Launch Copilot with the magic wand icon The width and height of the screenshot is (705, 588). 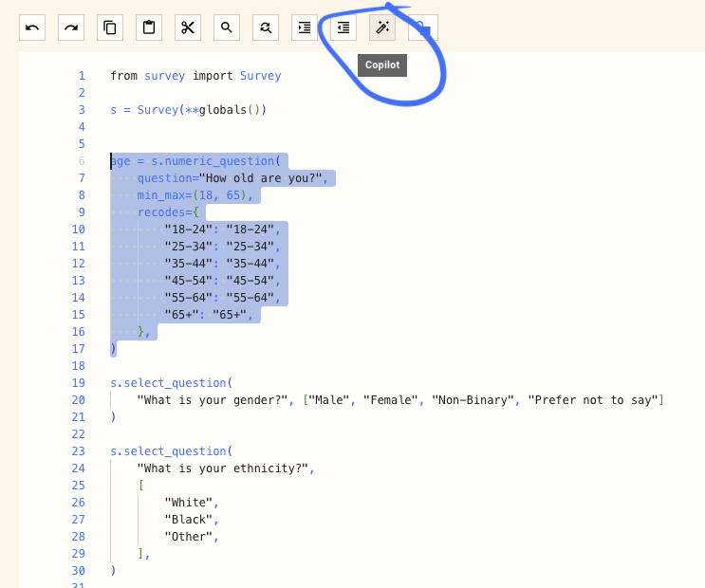382,28
